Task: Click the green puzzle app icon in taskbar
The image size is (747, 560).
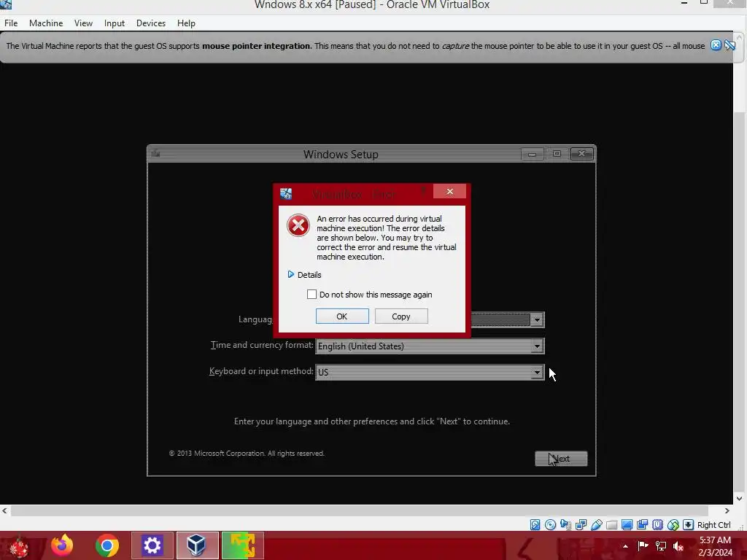Action: point(242,545)
